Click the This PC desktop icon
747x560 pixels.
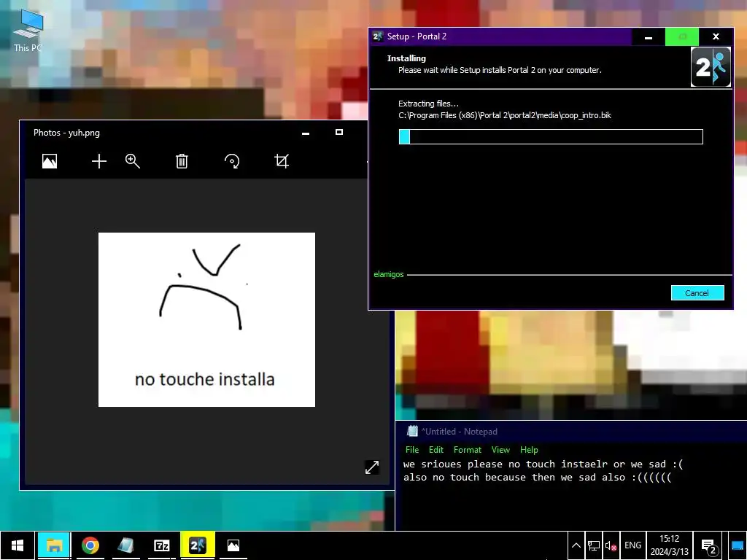[28, 31]
